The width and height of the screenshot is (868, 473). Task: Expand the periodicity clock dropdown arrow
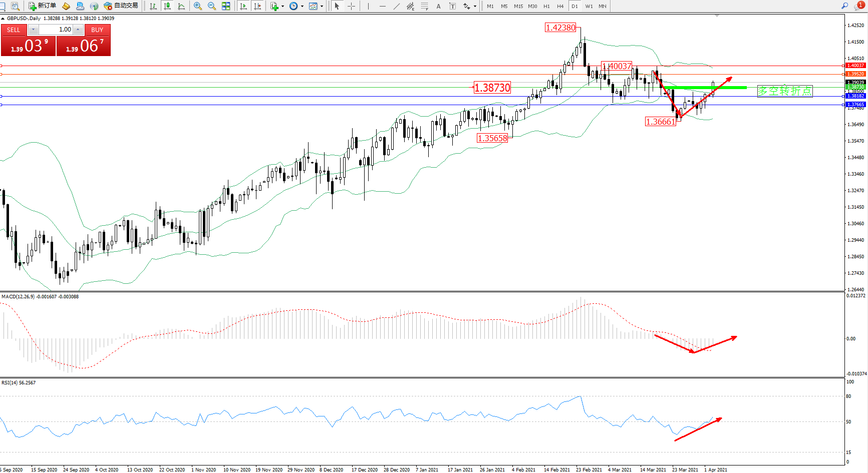(x=302, y=7)
